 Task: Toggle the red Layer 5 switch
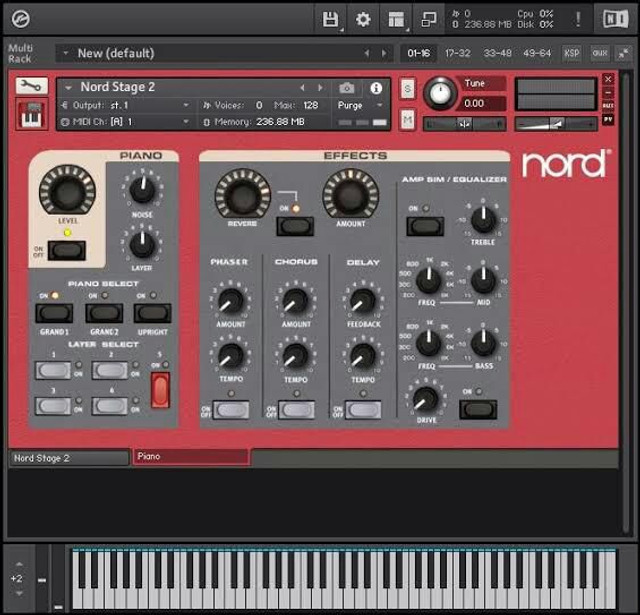160,390
